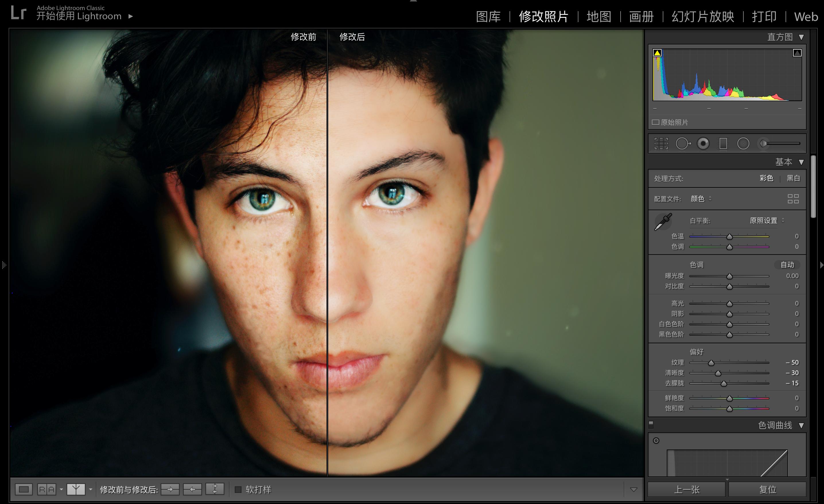Image resolution: width=824 pixels, height=504 pixels.
Task: Click the 复位 reset button
Action: 767,490
